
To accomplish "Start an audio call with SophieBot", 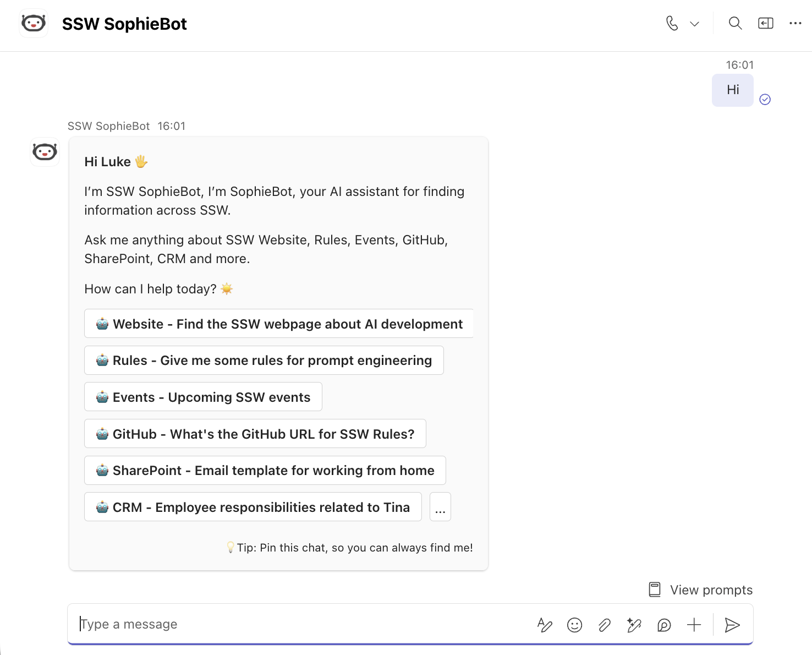I will tap(672, 23).
